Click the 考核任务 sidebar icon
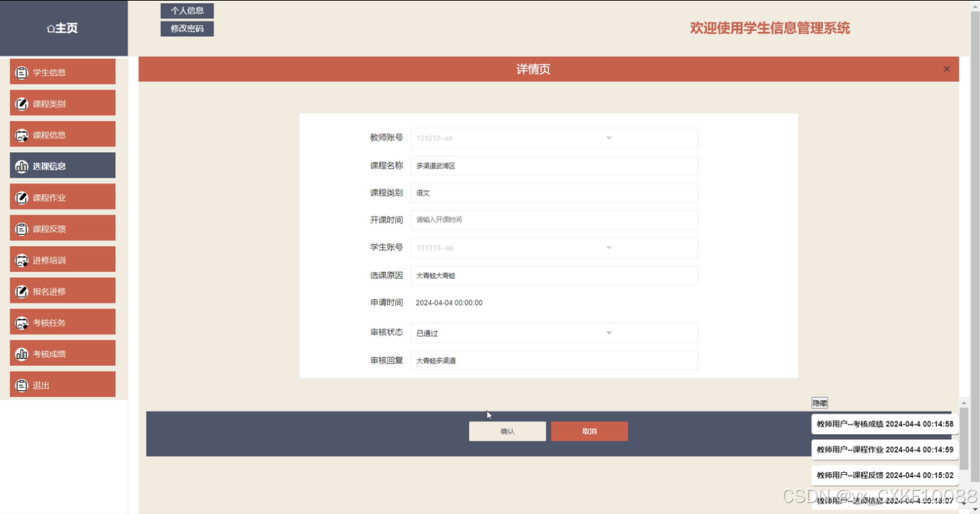980x514 pixels. [x=21, y=323]
